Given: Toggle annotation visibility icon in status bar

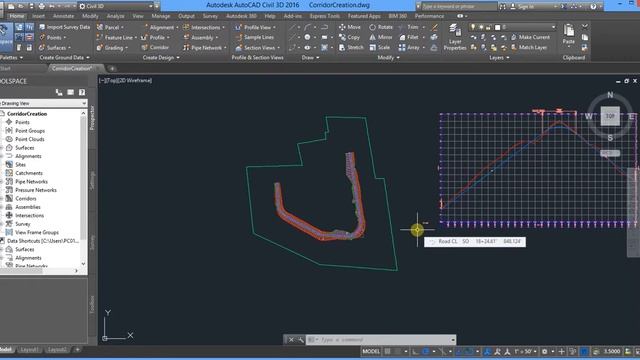Looking at the screenshot, I should [x=487, y=351].
